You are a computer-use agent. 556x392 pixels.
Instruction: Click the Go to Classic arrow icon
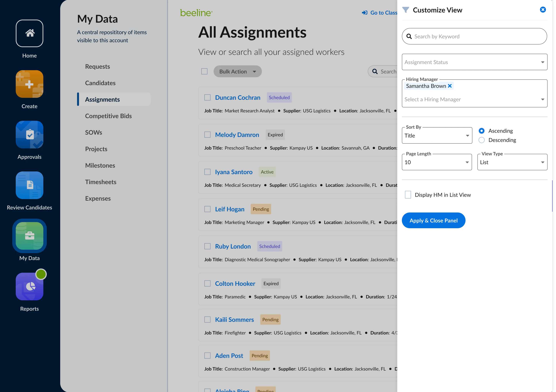click(x=365, y=13)
